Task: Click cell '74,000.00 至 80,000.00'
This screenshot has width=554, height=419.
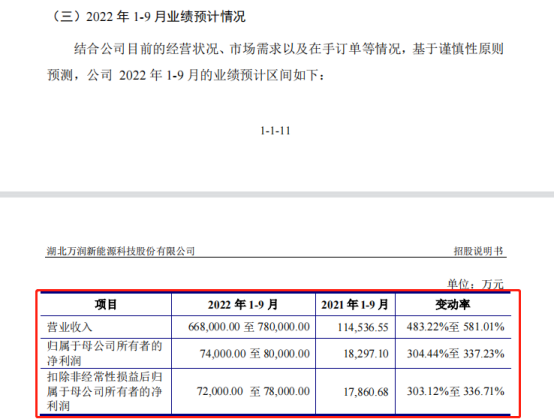Action: coord(255,354)
